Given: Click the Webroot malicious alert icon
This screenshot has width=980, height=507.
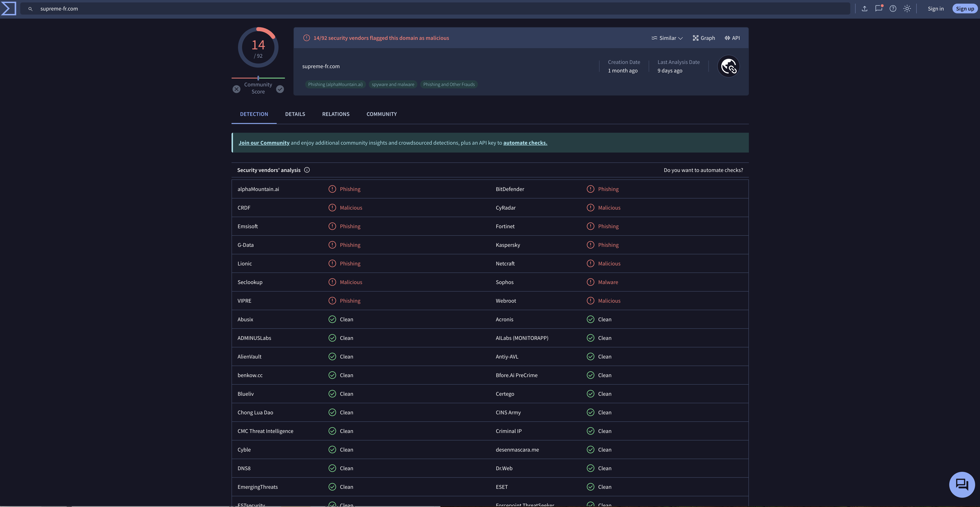Looking at the screenshot, I should 590,301.
